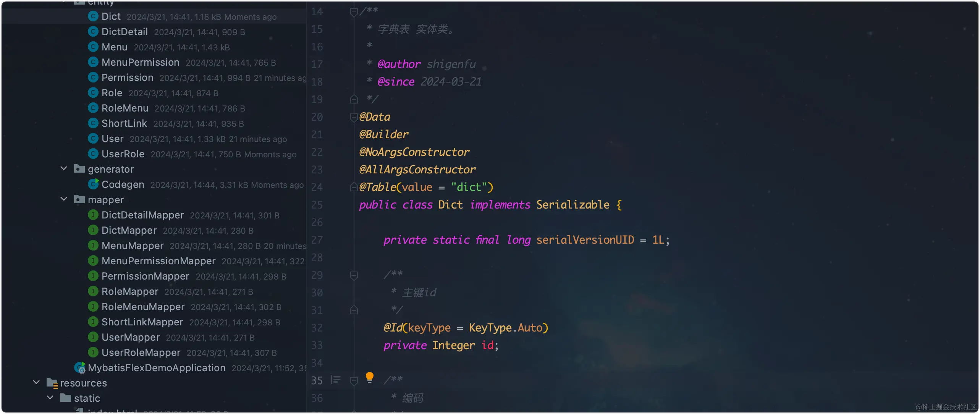Viewport: 980px width, 414px height.
Task: Open the UserRole entity file
Action: [123, 154]
